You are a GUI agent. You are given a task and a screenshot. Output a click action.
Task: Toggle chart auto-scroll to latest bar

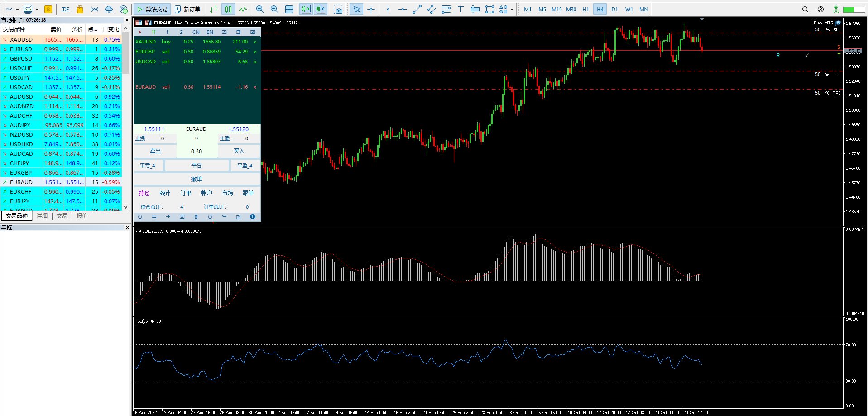tap(306, 9)
